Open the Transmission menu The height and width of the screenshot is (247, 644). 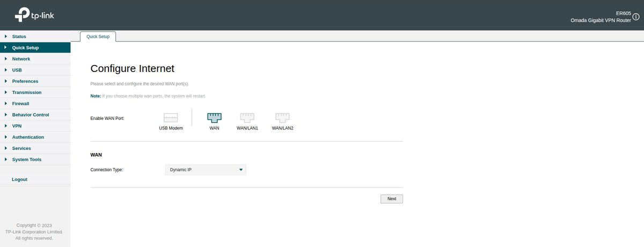(35, 92)
